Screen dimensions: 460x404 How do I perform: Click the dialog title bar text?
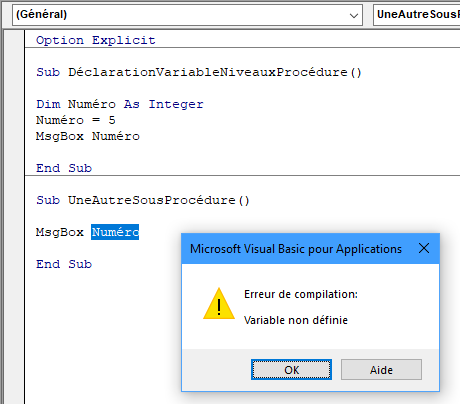[296, 249]
